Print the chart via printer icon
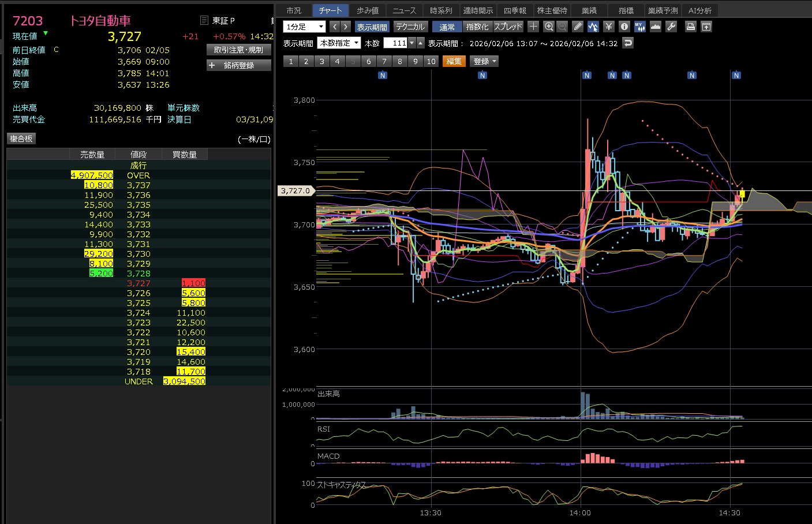Screen dimensions: 812x524 coord(690,27)
